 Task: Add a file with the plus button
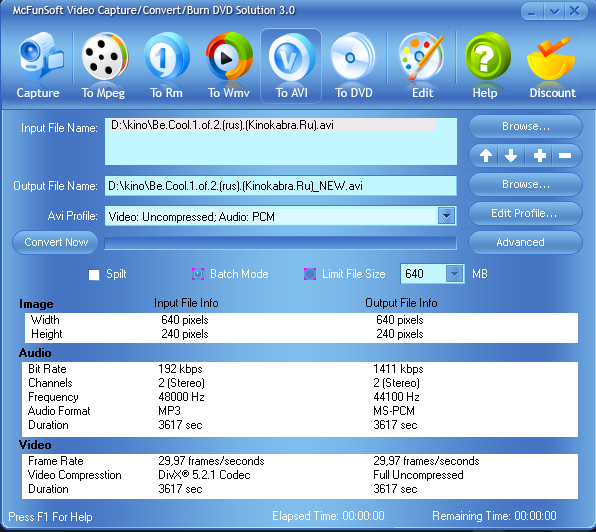click(540, 155)
